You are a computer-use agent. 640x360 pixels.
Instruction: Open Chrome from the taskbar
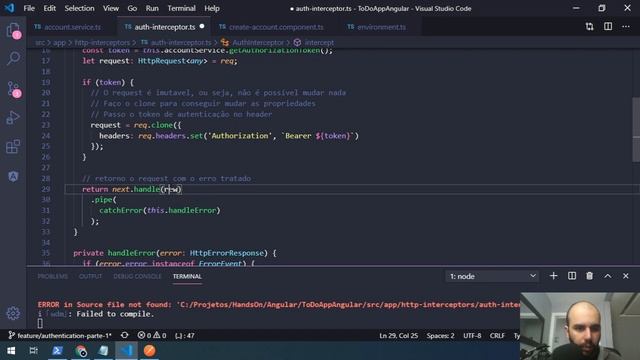coord(81,351)
